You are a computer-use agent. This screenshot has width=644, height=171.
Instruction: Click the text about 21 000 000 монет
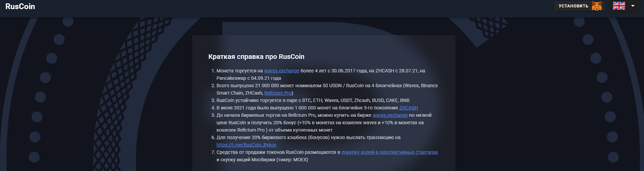pyautogui.click(x=327, y=85)
